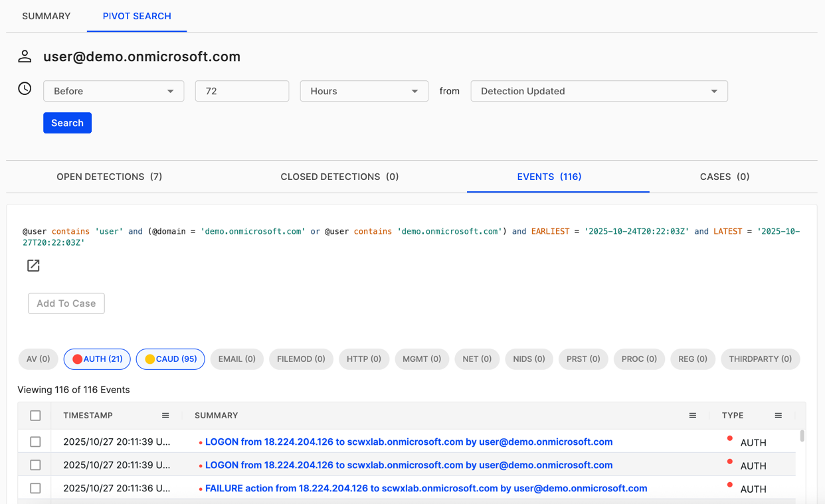The image size is (825, 504).
Task: Open the second LOGON event link
Action: (x=409, y=465)
